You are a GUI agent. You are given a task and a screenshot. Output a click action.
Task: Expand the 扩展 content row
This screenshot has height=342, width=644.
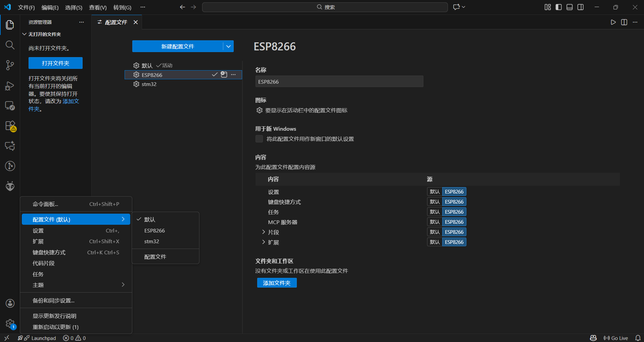coord(263,242)
